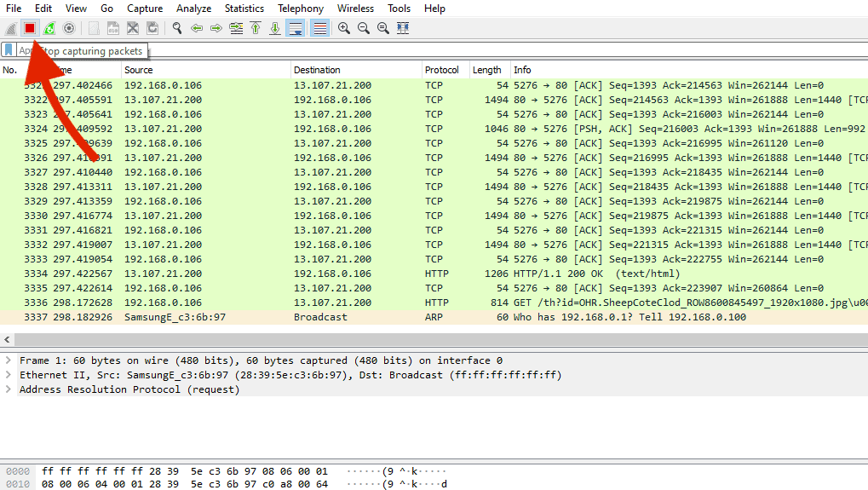Image resolution: width=868 pixels, height=490 pixels.
Task: Reset text to normal size
Action: (x=382, y=28)
